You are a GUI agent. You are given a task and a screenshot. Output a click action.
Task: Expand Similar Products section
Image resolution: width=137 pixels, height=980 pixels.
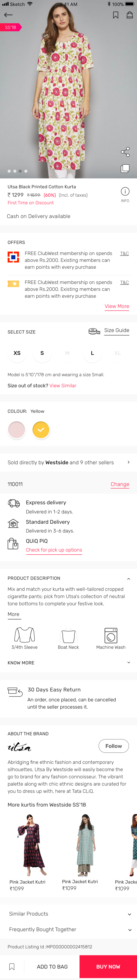click(129, 914)
